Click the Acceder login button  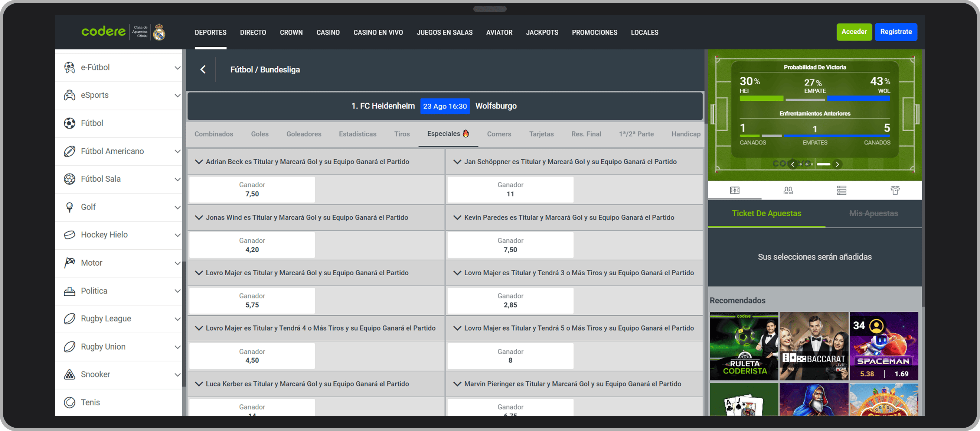(x=854, y=32)
